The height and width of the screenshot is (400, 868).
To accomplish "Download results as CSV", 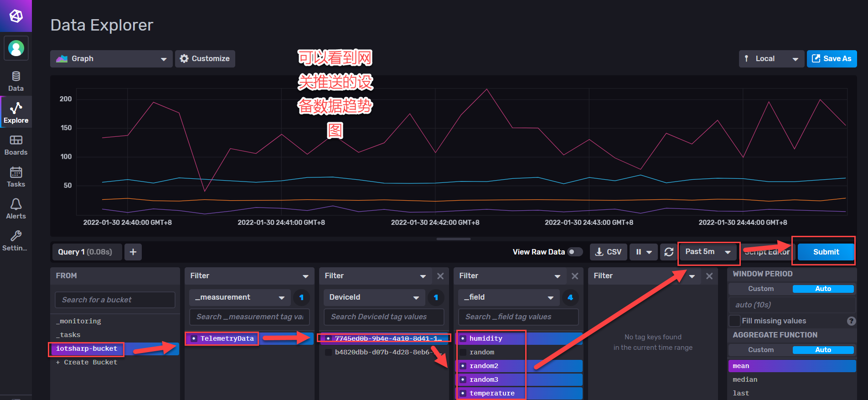I will coord(608,252).
